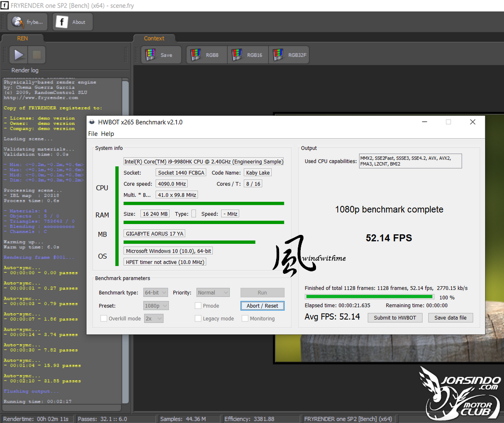504x423 pixels.
Task: Click the Flushing output... log line
Action: pyautogui.click(x=31, y=391)
